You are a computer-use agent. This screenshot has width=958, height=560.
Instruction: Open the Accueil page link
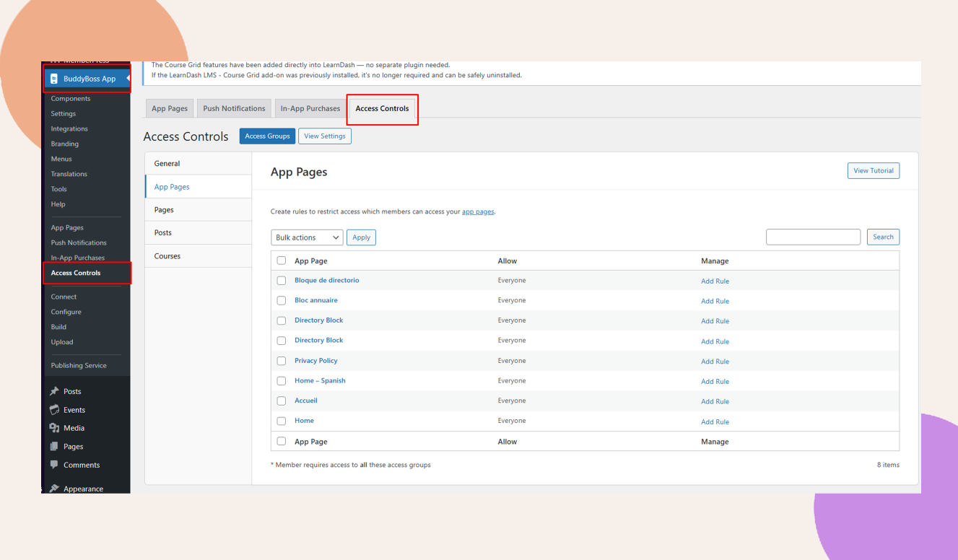[306, 401]
